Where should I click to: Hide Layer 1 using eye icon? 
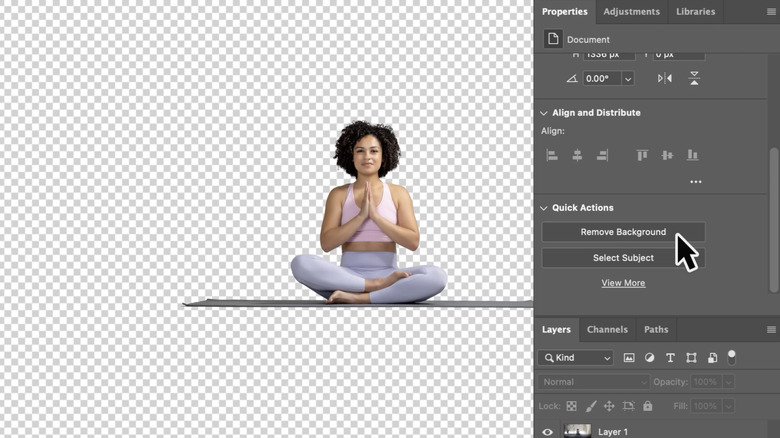(547, 432)
